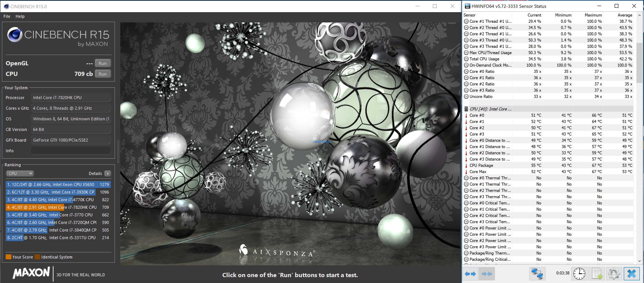Click the On-Demand Clock Modulation row icon
The image size is (644, 283).
point(466,65)
